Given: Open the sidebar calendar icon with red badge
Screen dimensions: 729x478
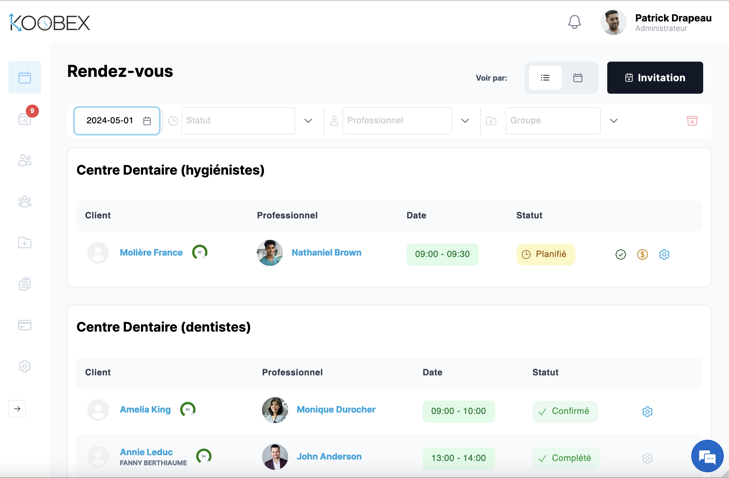Looking at the screenshot, I should (x=25, y=119).
